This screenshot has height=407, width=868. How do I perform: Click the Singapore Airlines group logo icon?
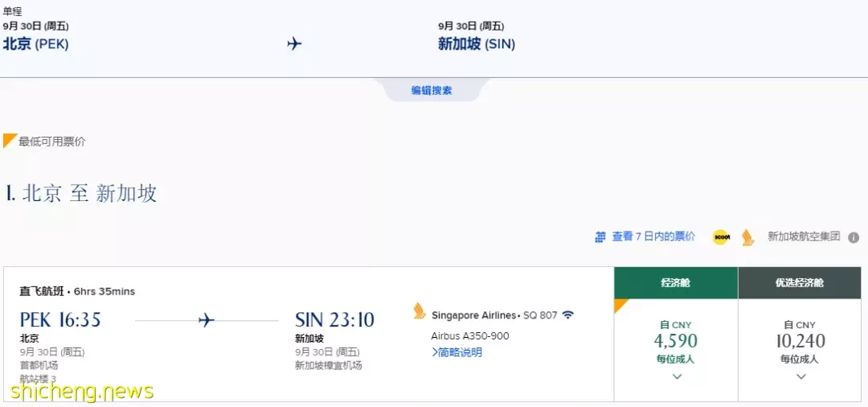748,237
